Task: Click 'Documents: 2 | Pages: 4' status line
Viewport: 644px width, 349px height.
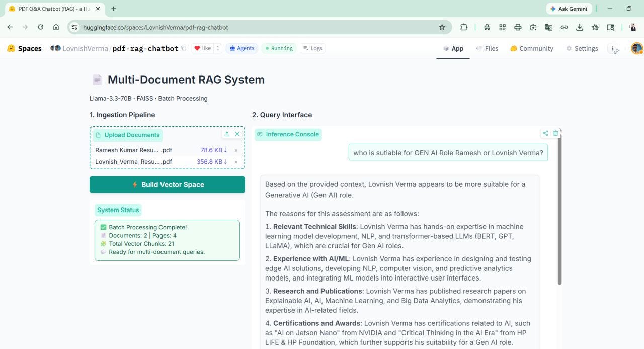Action: click(x=138, y=235)
